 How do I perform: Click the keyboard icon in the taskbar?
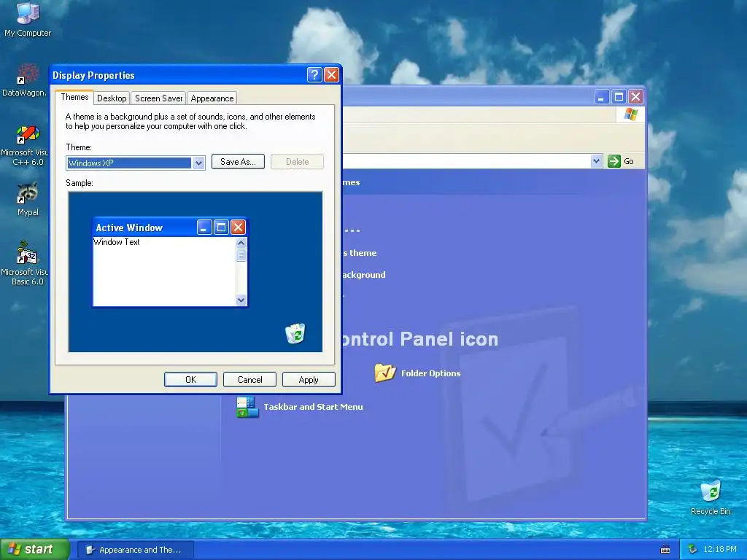tap(665, 550)
